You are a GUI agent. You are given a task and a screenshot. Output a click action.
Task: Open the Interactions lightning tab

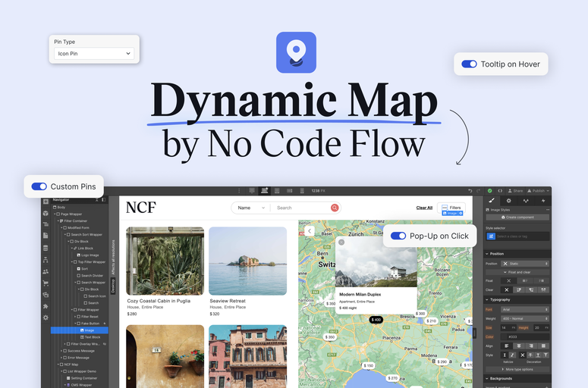tap(543, 201)
